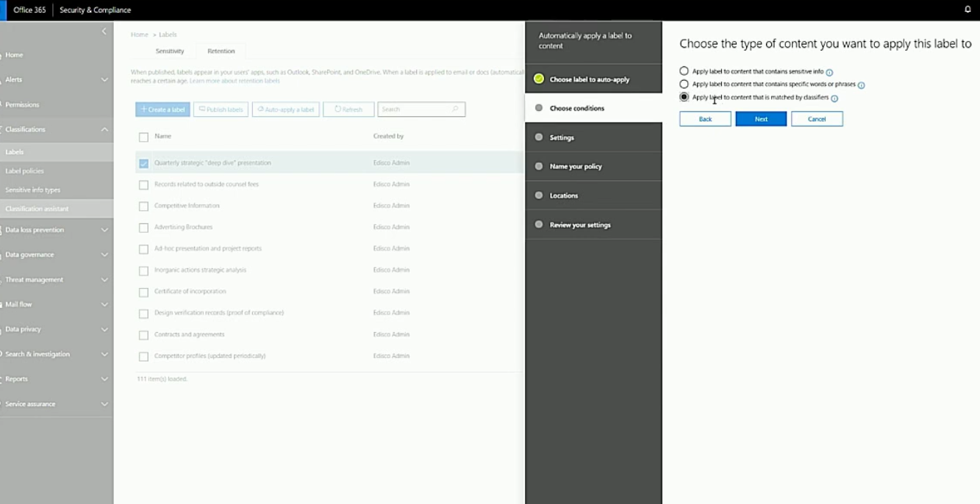Collapse the left navigation pane arrow
The image size is (980, 504).
104,32
